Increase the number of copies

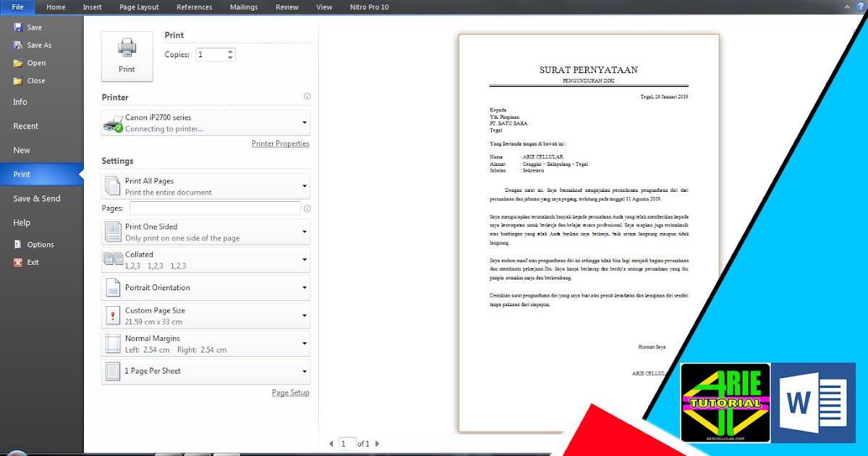(x=231, y=51)
